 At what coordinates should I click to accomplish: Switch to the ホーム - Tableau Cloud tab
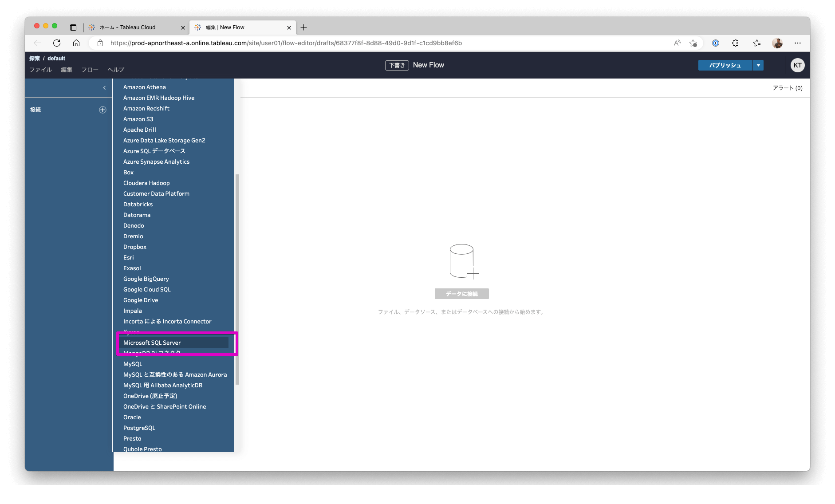[136, 28]
